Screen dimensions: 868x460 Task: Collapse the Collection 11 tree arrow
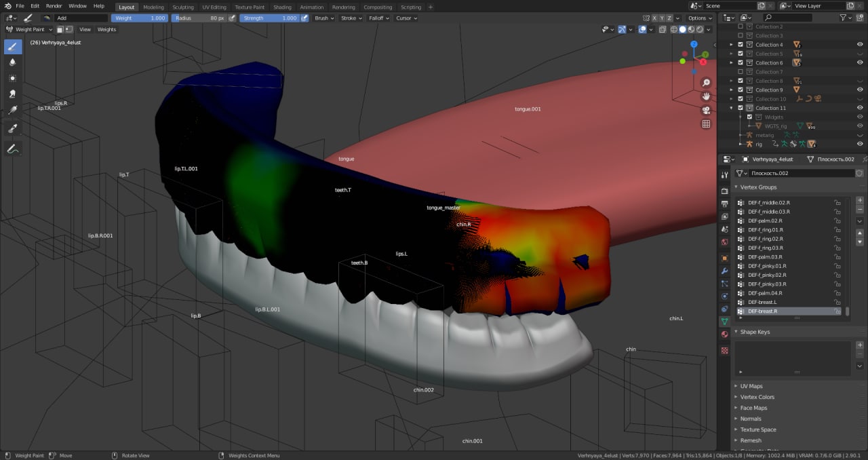[x=732, y=108]
